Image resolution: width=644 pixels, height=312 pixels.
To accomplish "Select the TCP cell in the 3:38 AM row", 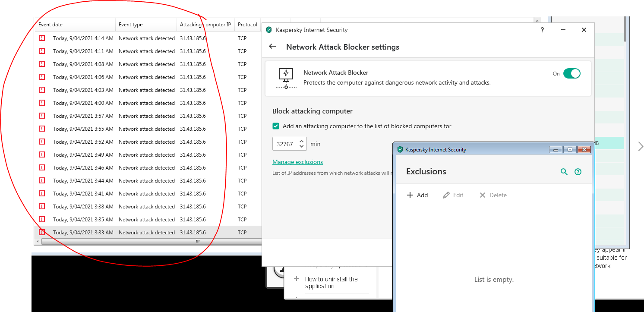I will [242, 206].
